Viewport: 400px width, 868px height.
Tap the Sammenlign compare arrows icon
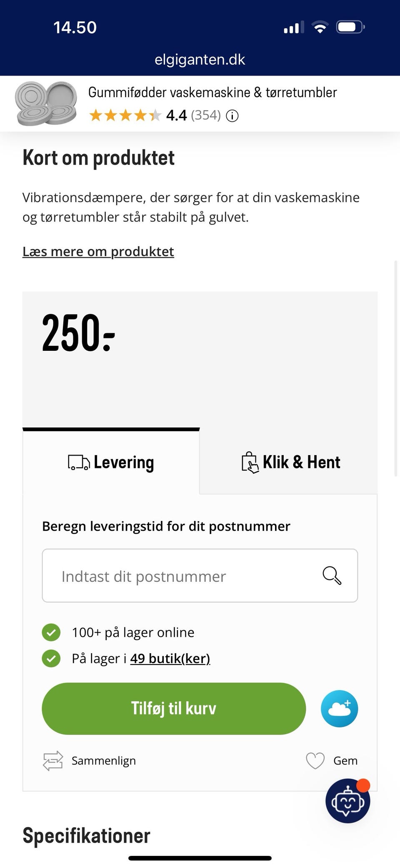point(53,761)
